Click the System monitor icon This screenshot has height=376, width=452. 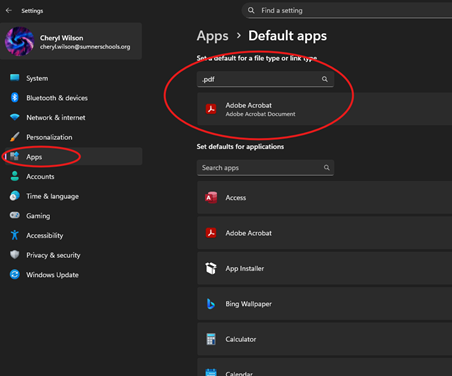coord(15,78)
